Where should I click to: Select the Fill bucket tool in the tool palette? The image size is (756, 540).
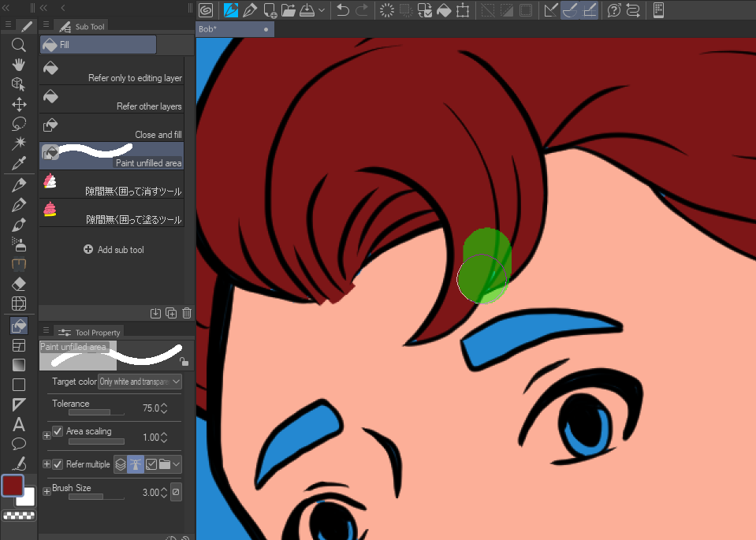[18, 326]
